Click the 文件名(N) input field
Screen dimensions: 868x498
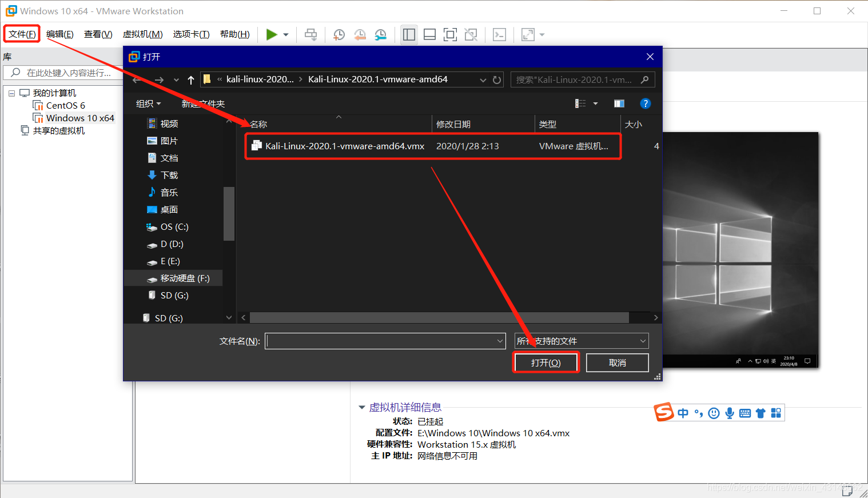pos(385,341)
